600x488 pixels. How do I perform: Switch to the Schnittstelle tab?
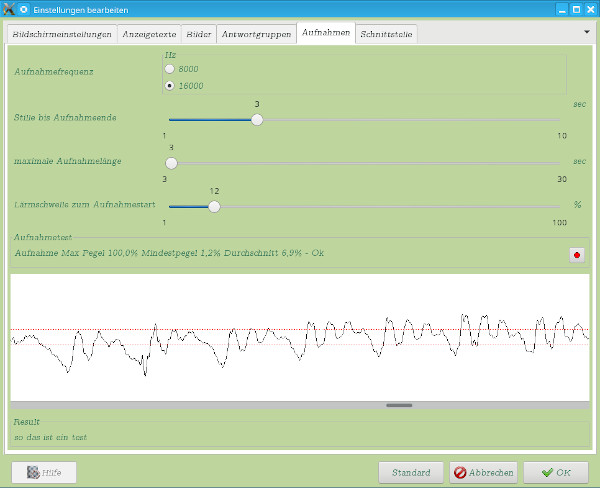(x=386, y=34)
